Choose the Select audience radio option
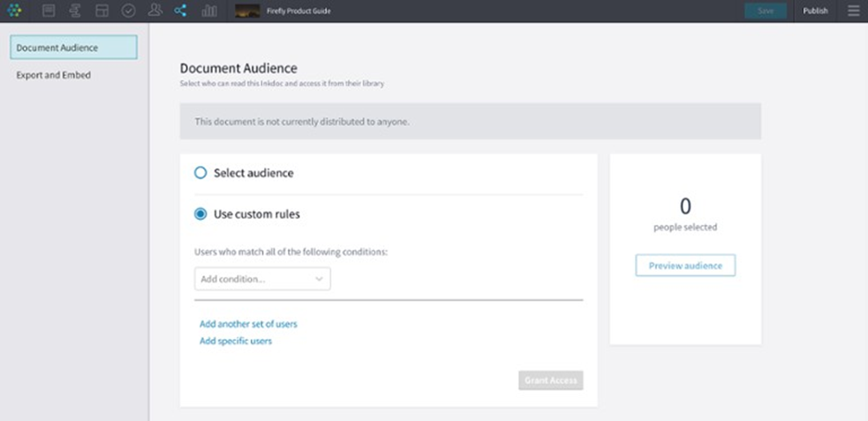The height and width of the screenshot is (421, 868). (200, 173)
